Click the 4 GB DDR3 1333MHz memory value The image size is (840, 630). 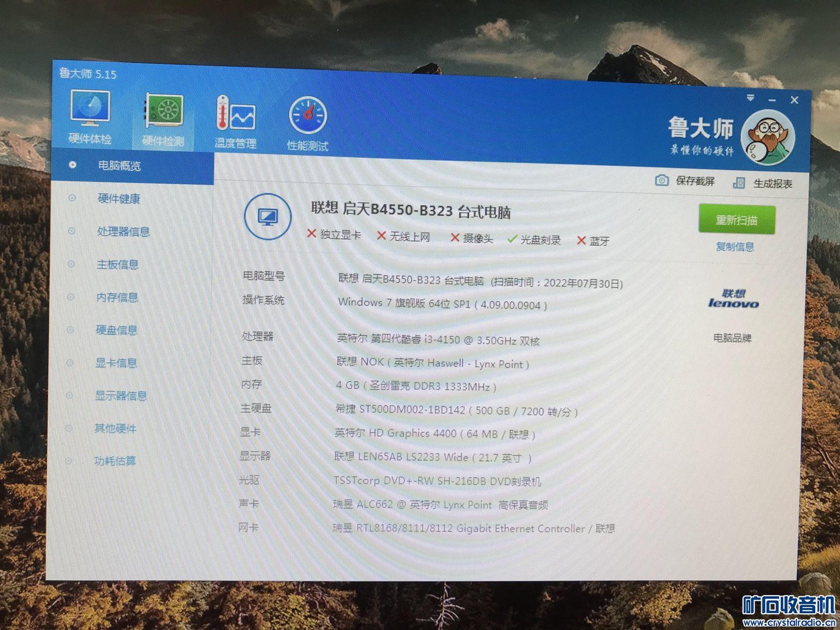pos(416,386)
